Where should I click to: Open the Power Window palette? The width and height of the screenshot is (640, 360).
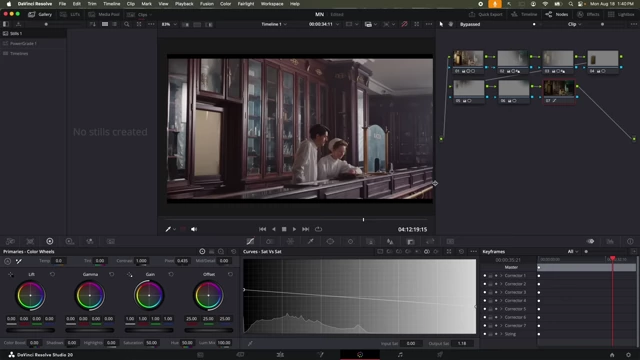(330, 242)
